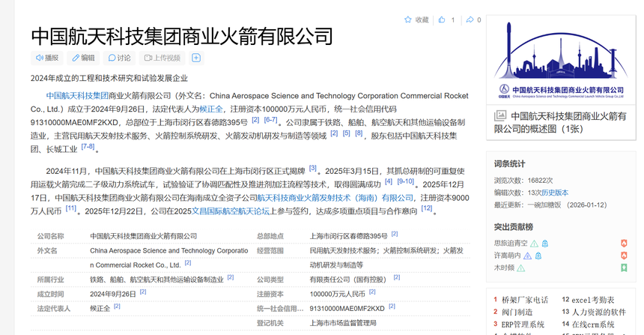Open the 讨论 discussion button
644x335 pixels.
point(119,58)
